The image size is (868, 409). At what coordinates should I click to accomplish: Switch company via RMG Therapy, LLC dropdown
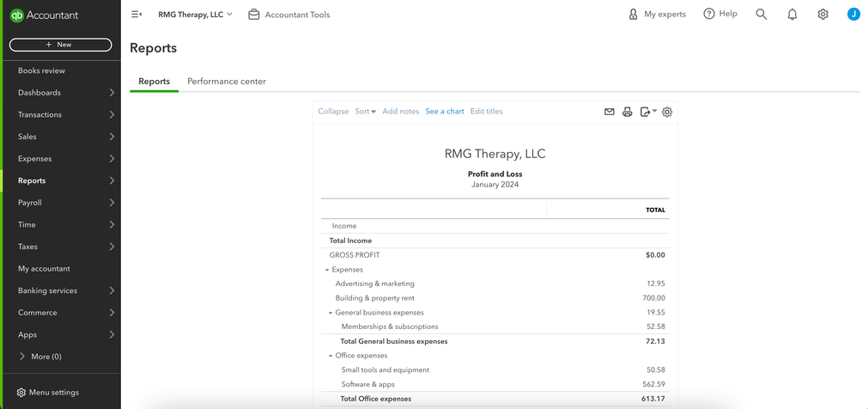pos(196,15)
